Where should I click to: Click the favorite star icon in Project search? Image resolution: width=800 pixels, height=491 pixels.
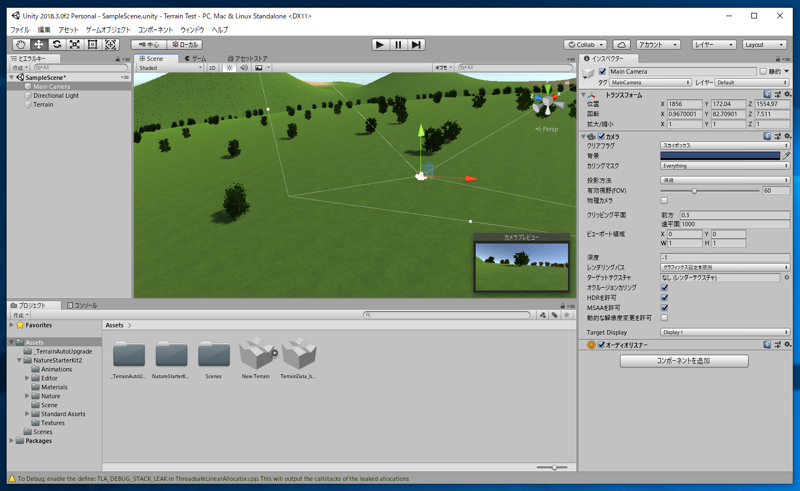(566, 315)
